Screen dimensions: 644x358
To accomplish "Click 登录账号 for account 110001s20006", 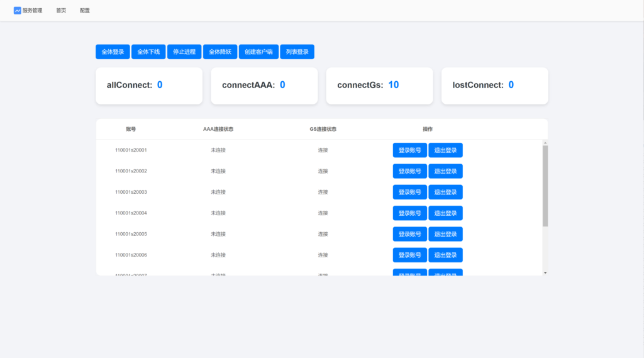I will click(410, 255).
